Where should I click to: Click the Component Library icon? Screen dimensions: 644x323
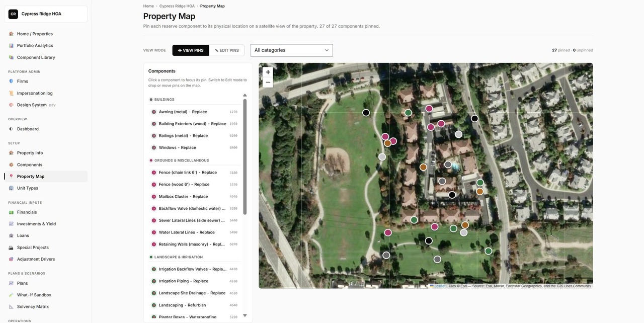coord(11,57)
